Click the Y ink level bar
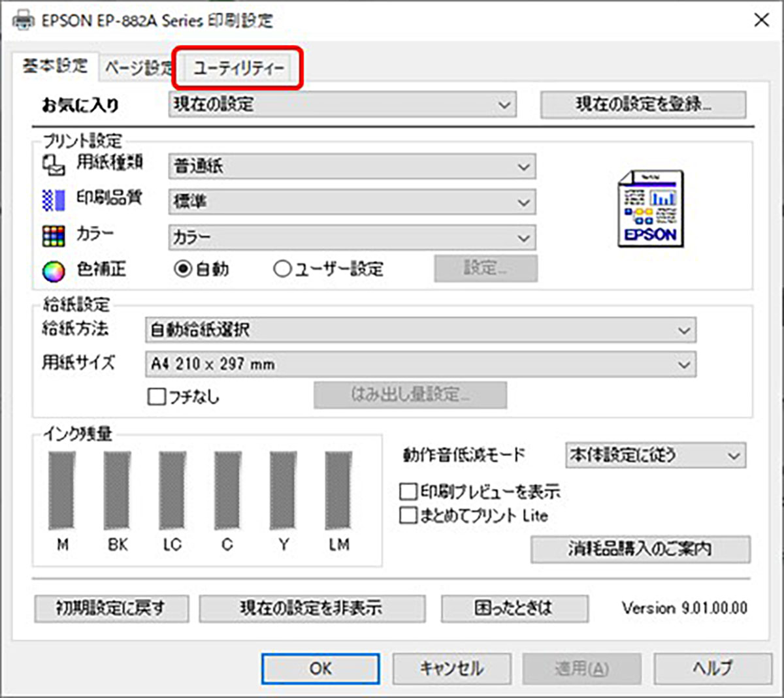This screenshot has width=784, height=698. point(283,490)
